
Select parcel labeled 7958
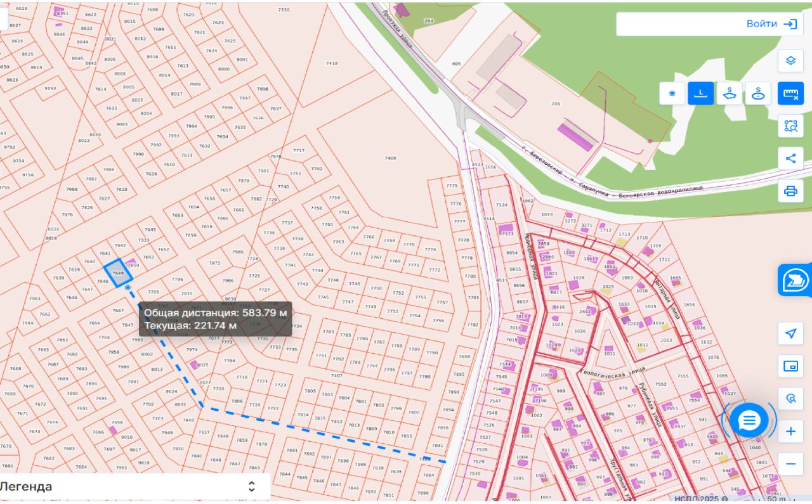pyautogui.click(x=114, y=352)
